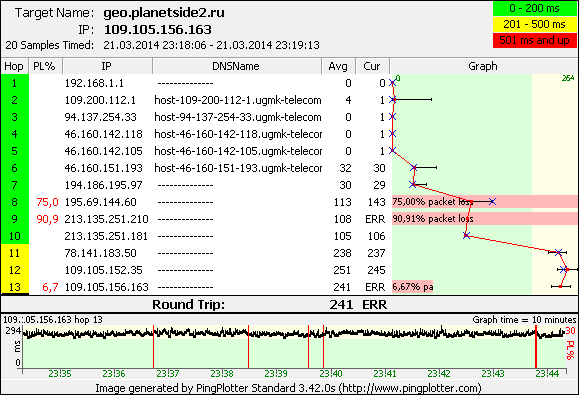Click DNS name host-94-137-254-33.ugmk-telecom
Viewport: 579px width, 395px height.
[238, 117]
